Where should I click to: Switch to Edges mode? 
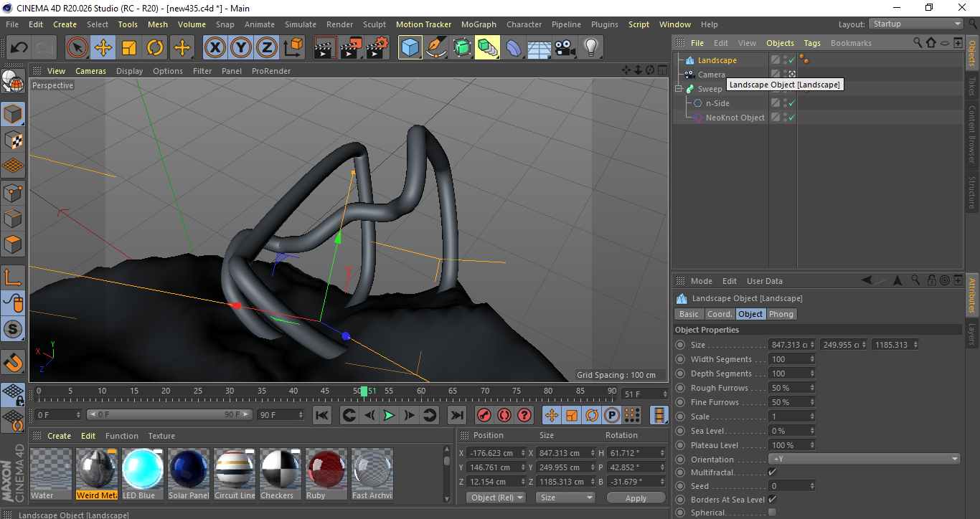click(x=14, y=218)
